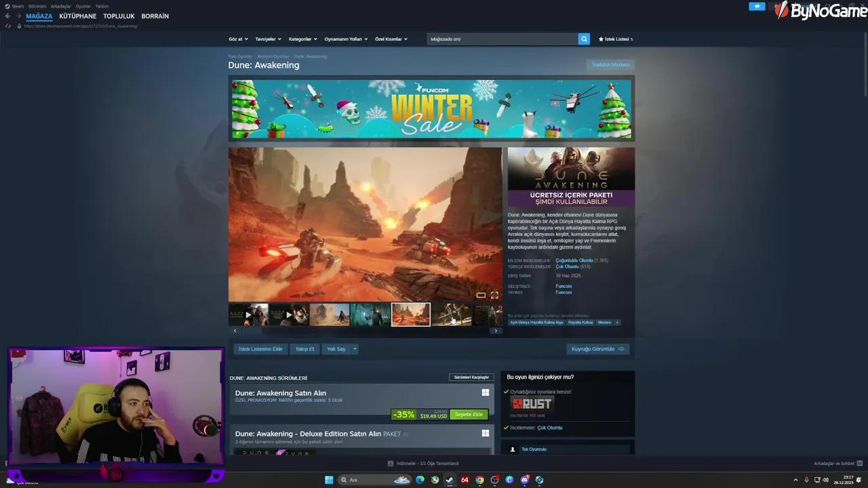Focus the Mağazada ara search field
The width and height of the screenshot is (868, 488).
(502, 39)
